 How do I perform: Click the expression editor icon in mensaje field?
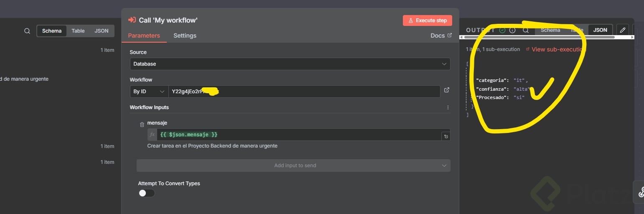click(x=446, y=136)
